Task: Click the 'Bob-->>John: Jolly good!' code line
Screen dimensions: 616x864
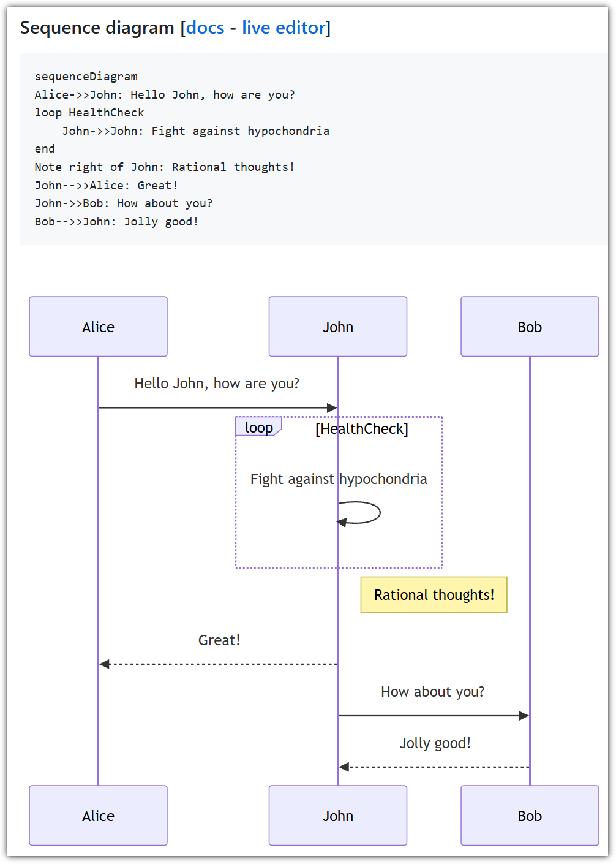Action: point(116,222)
